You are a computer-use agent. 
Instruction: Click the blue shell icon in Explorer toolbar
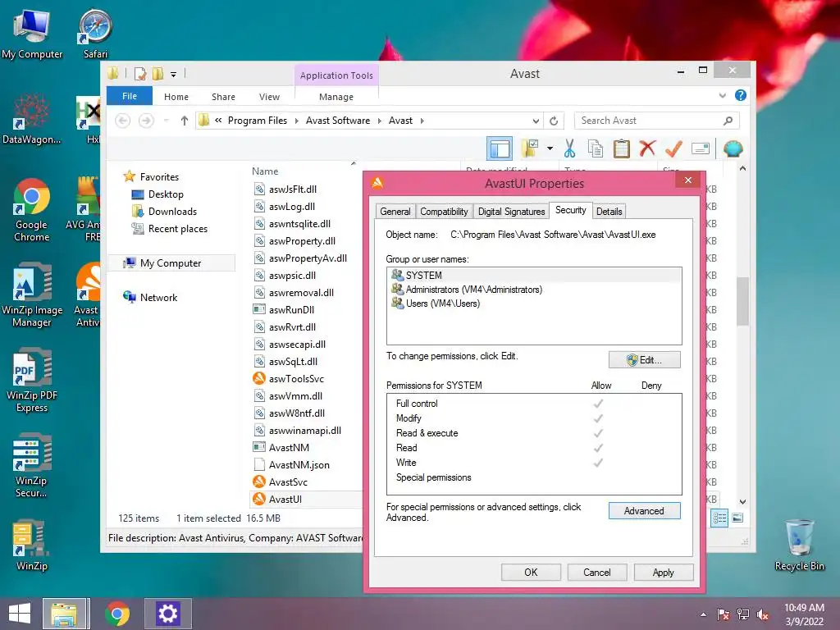[733, 148]
